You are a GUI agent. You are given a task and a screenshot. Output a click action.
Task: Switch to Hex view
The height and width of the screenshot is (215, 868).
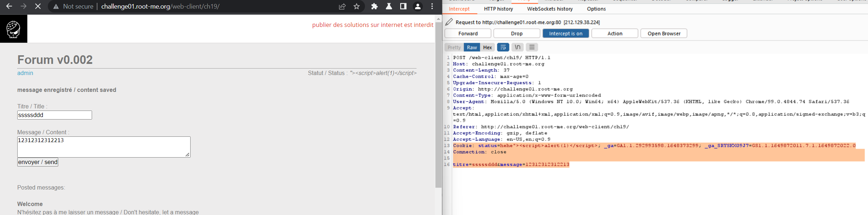point(487,47)
